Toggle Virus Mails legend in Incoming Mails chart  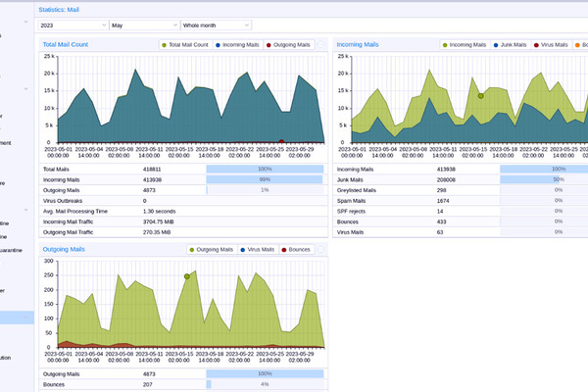[551, 45]
